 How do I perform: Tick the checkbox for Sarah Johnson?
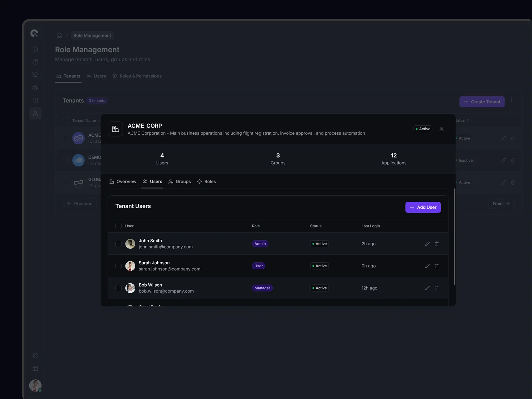pyautogui.click(x=118, y=266)
